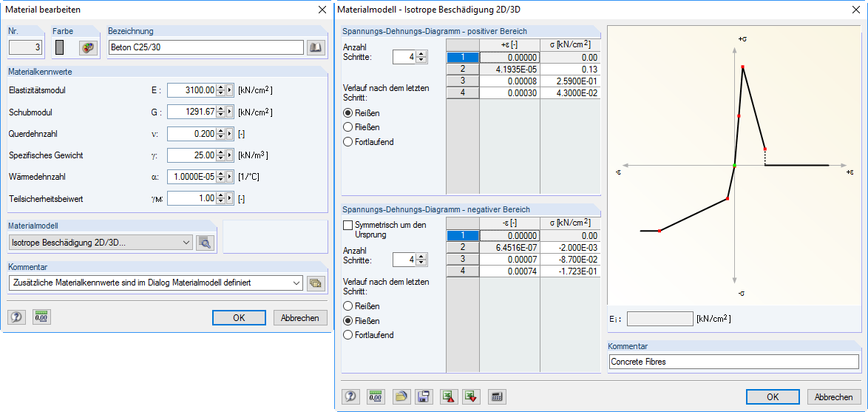Click strain cell 0.00074

[x=510, y=271]
